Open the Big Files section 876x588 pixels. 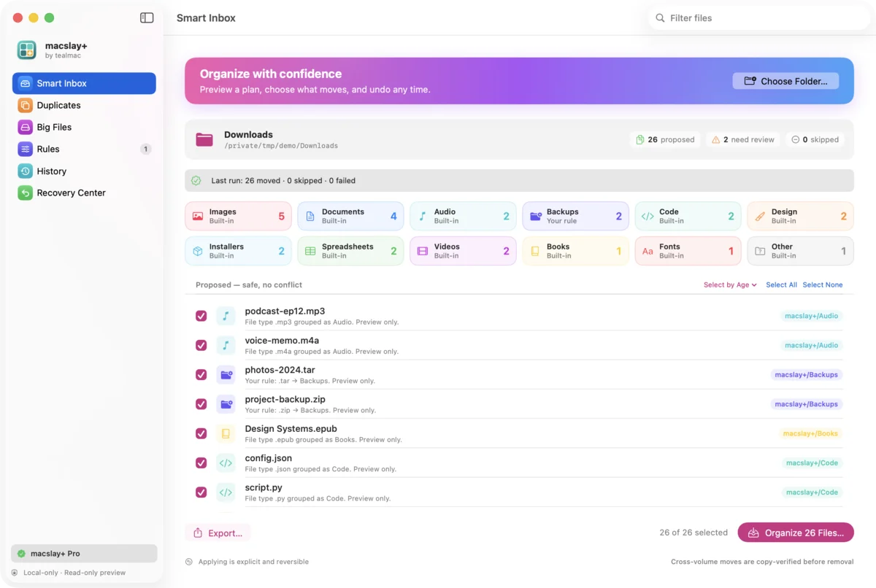[x=84, y=127]
